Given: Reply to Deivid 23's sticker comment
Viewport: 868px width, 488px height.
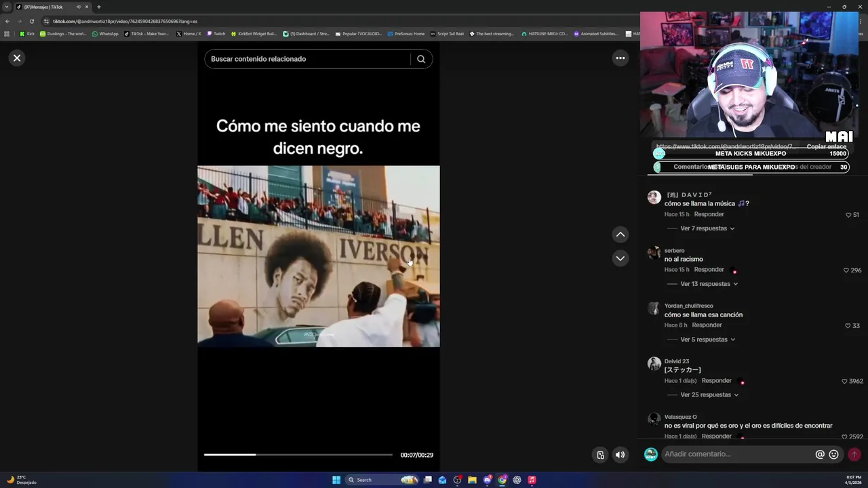Looking at the screenshot, I should point(717,381).
